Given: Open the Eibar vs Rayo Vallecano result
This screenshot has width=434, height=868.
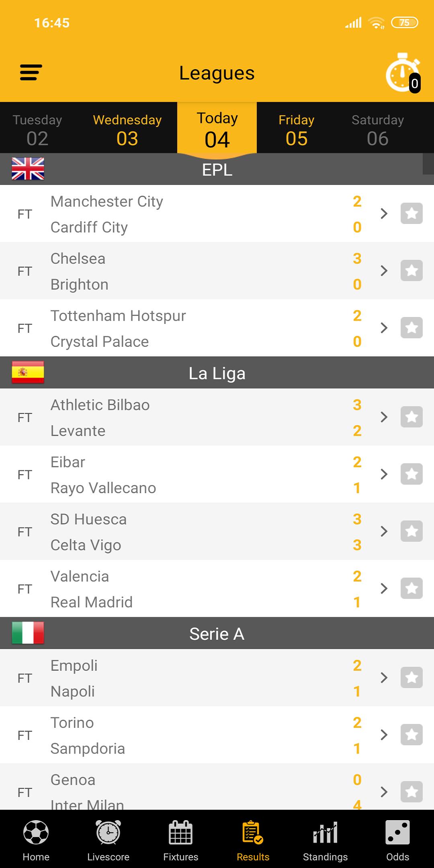Looking at the screenshot, I should pyautogui.click(x=201, y=475).
